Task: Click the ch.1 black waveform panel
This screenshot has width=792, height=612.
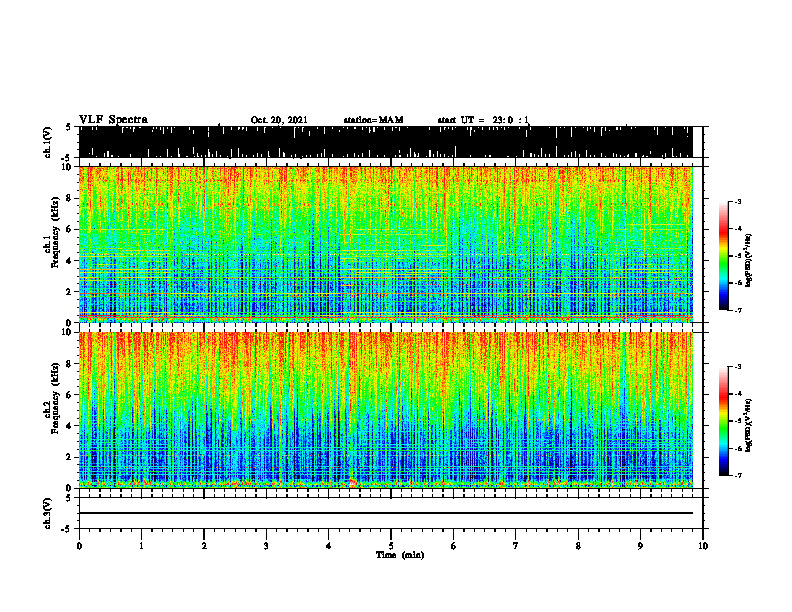Action: (385, 142)
